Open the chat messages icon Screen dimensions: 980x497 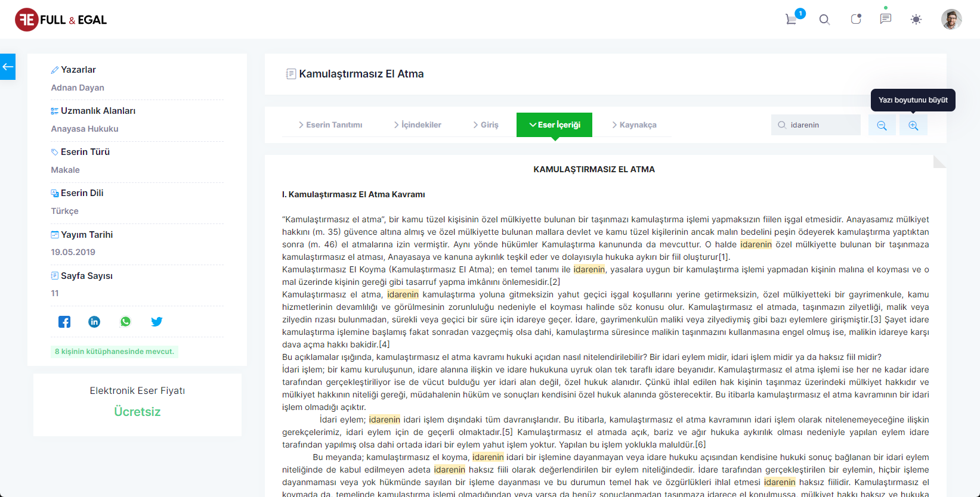coord(886,19)
